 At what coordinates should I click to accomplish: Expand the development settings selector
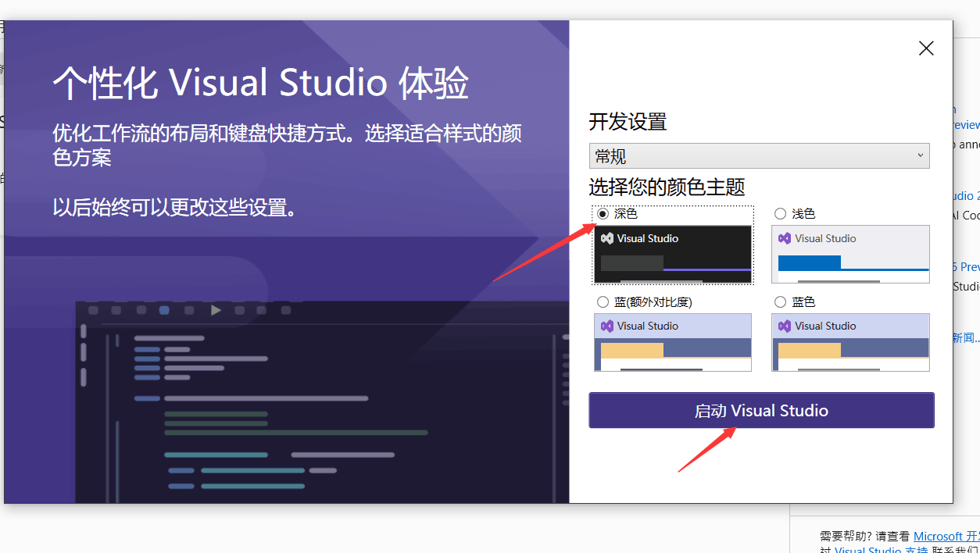[759, 155]
